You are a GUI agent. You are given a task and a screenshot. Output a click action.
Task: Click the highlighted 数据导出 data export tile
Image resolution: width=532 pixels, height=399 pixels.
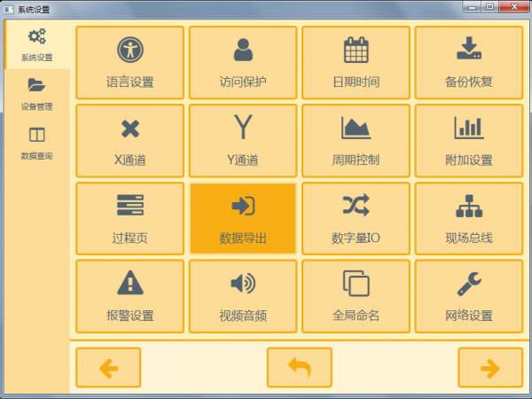(x=243, y=218)
